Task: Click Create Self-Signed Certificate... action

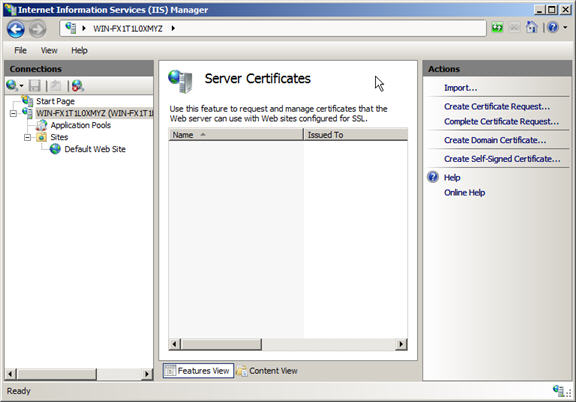Action: [x=502, y=159]
